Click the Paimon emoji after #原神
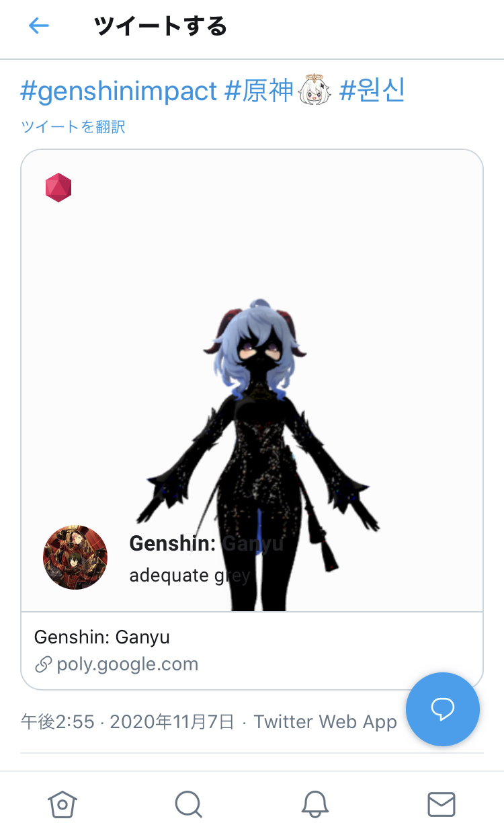Image resolution: width=504 pixels, height=829 pixels. coord(314,90)
